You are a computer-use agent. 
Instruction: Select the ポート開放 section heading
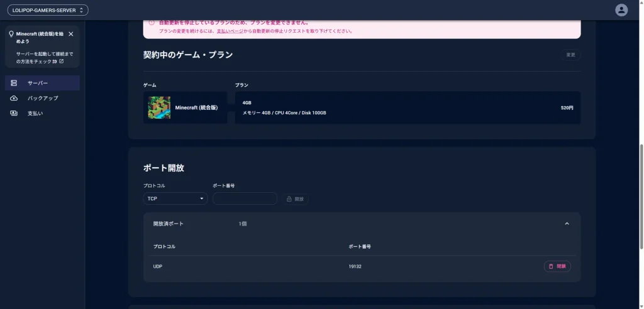click(x=164, y=168)
